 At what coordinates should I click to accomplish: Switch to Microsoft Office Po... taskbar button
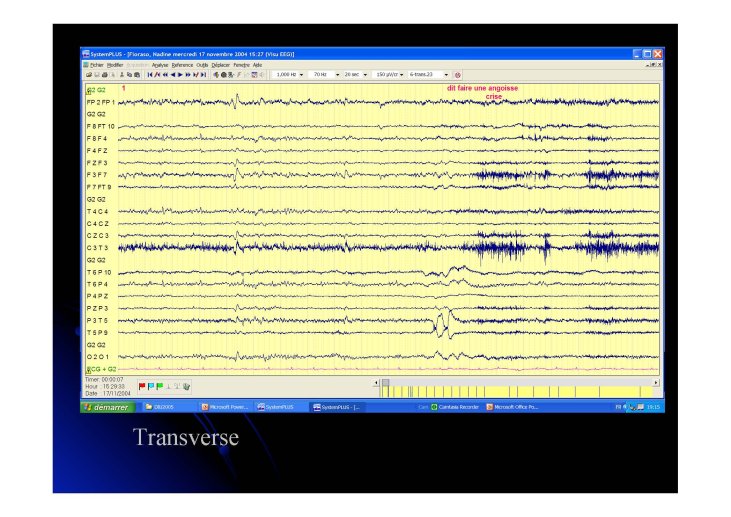[513, 407]
